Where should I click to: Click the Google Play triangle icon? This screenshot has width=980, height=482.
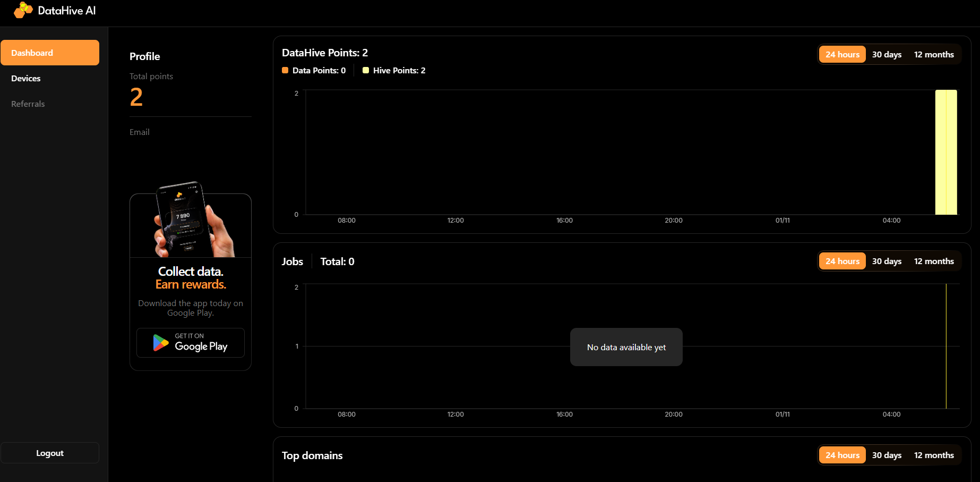160,343
